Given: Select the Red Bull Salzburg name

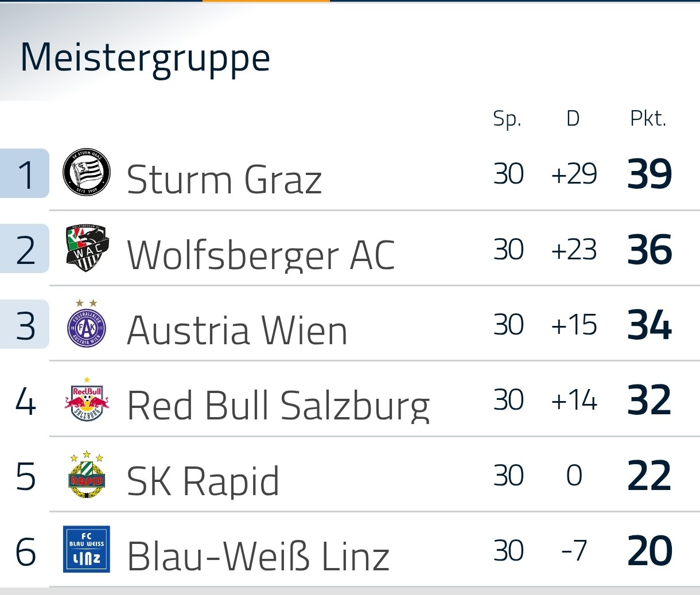Looking at the screenshot, I should click(278, 406).
